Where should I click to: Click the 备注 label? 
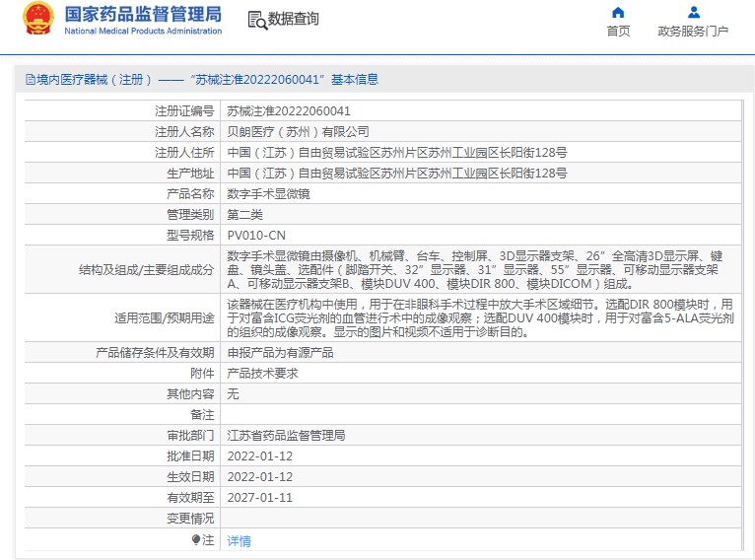(202, 415)
